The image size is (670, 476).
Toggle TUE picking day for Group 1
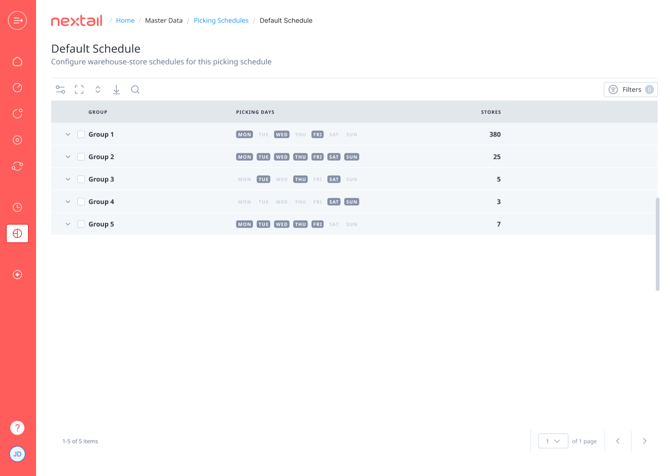pos(263,135)
